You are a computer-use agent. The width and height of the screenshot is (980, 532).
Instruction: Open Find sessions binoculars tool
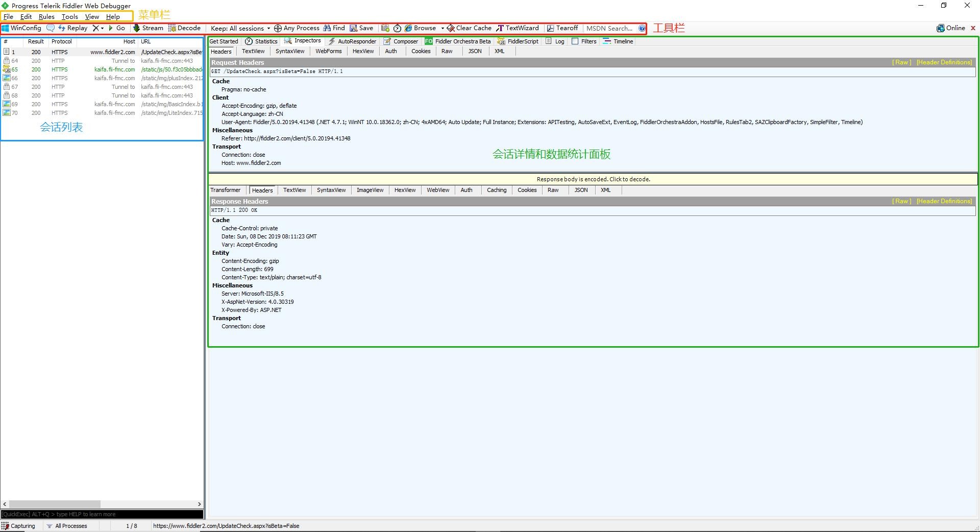click(x=334, y=28)
